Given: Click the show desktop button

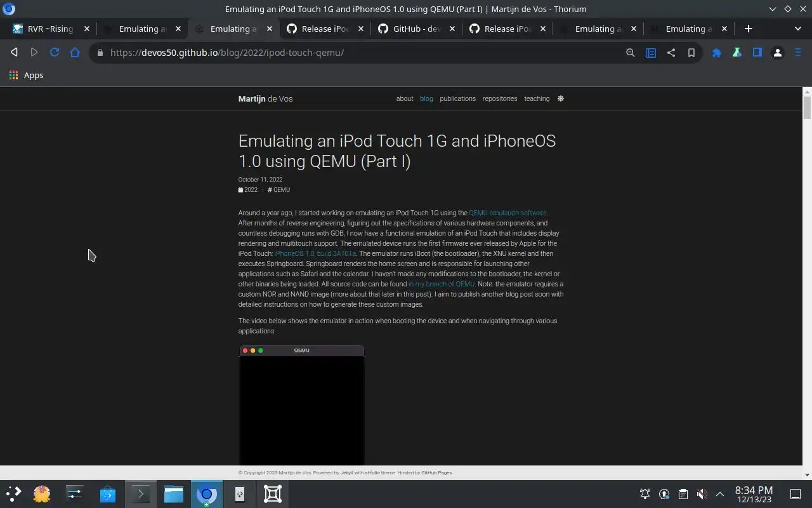Looking at the screenshot, I should click(796, 494).
